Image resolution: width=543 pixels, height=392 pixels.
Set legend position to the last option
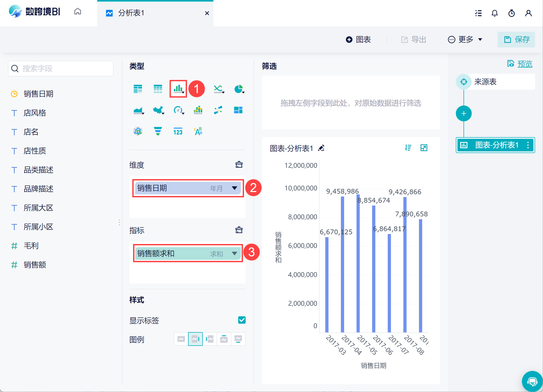[238, 339]
